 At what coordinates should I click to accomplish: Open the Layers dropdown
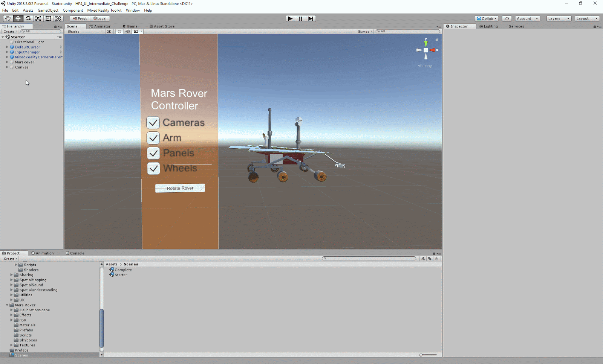click(559, 18)
